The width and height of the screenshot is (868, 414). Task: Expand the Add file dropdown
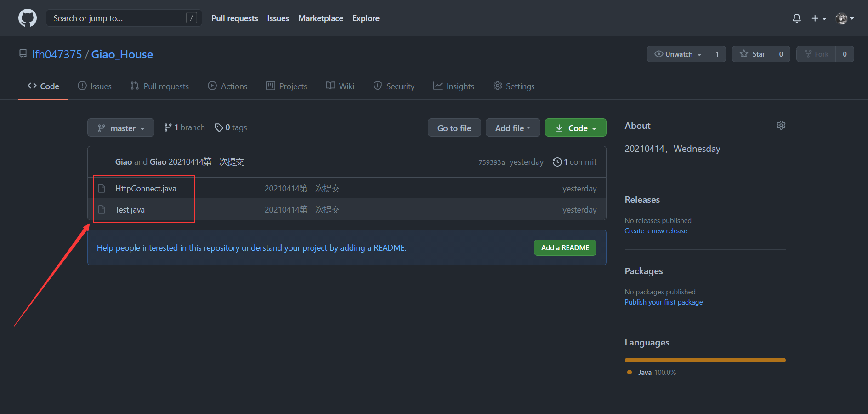click(x=513, y=128)
